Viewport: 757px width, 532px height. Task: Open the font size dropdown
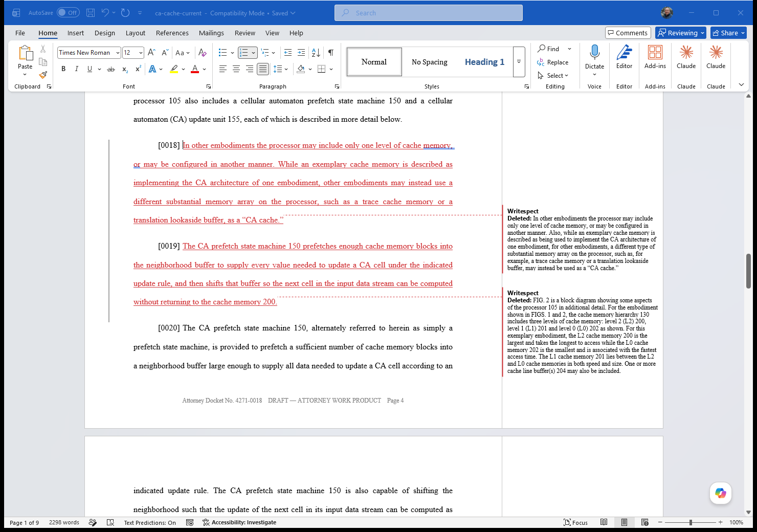[141, 53]
